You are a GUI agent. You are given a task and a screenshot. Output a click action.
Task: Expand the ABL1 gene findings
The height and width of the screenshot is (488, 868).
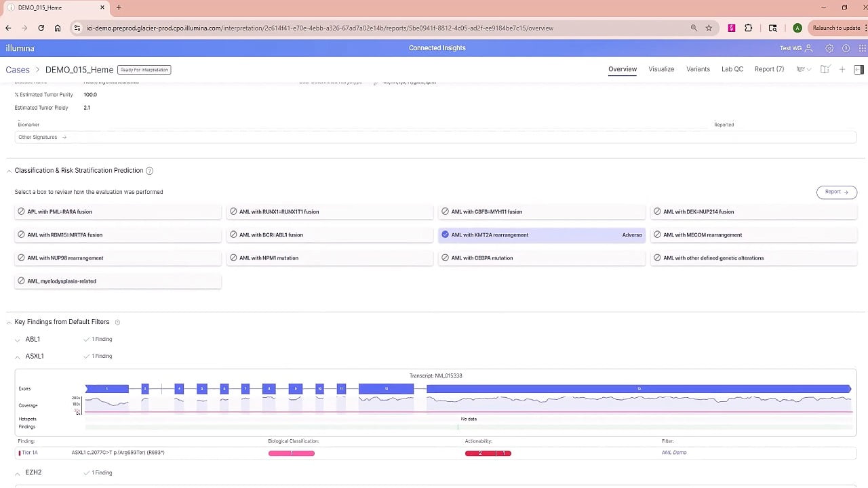click(18, 339)
